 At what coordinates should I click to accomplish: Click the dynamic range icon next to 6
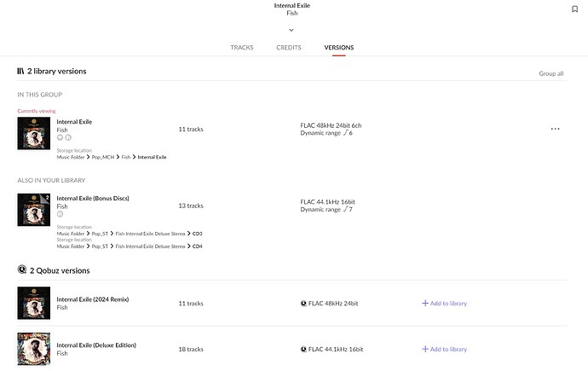click(345, 132)
